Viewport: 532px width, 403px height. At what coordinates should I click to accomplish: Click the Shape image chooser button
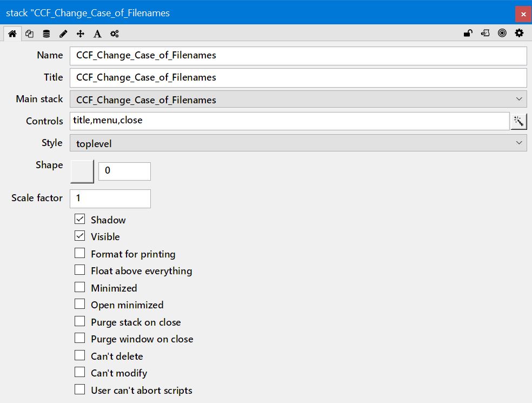coord(82,171)
